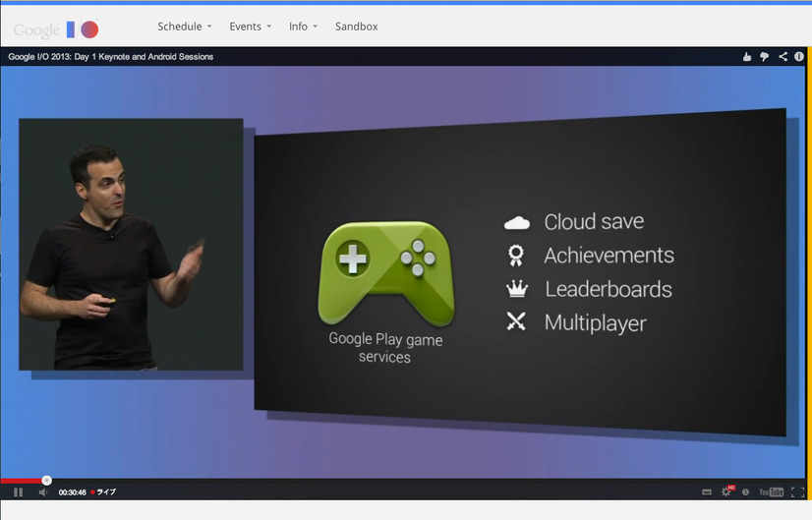Click the red progress bar scrubber handle
The image size is (812, 520).
(x=46, y=480)
